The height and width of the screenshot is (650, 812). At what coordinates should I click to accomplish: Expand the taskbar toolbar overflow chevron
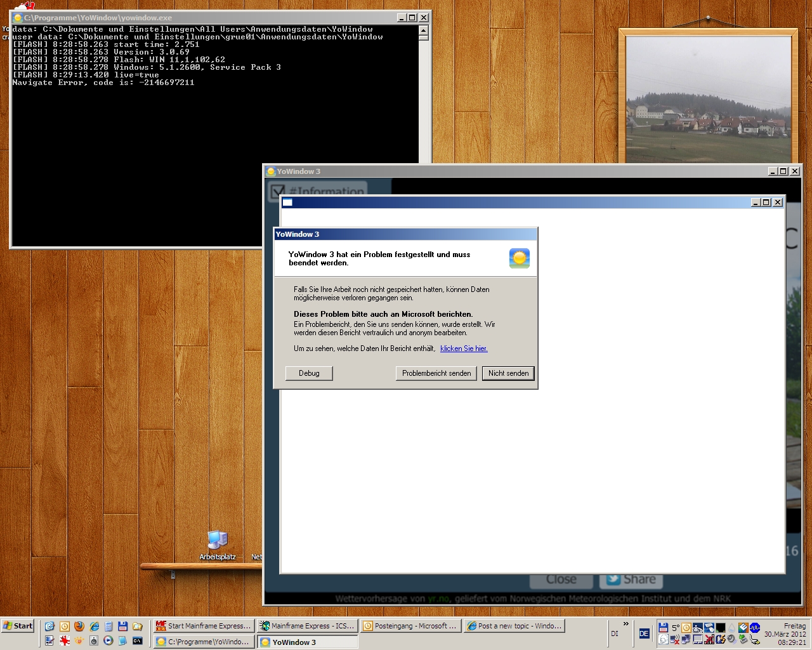pos(625,624)
